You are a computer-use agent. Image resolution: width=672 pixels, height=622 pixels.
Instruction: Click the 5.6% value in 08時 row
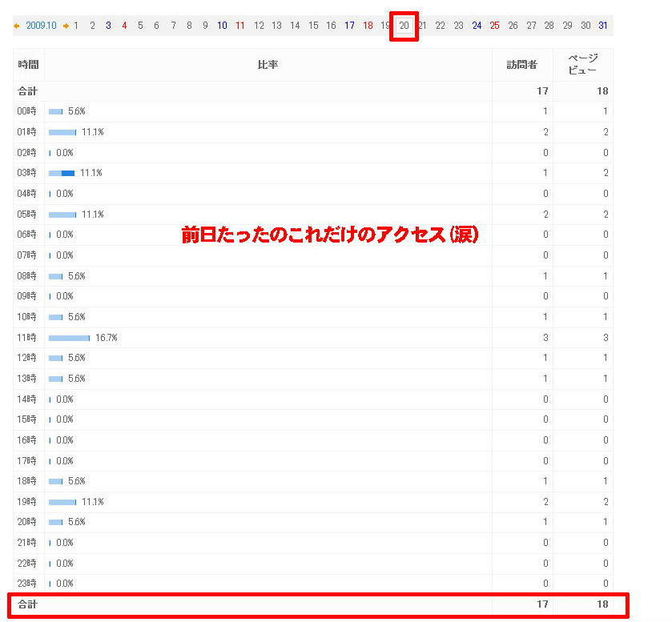tap(77, 276)
